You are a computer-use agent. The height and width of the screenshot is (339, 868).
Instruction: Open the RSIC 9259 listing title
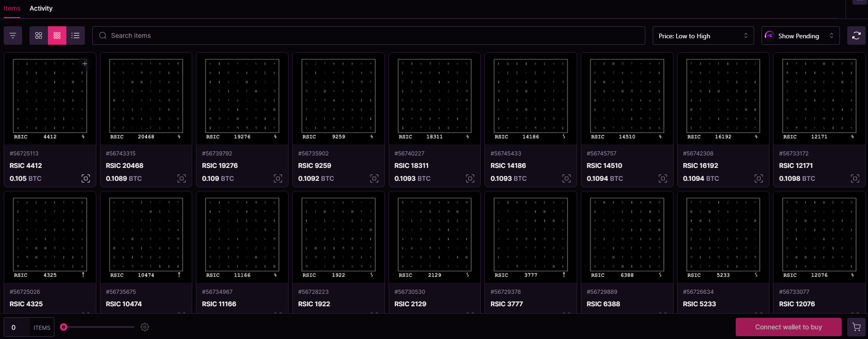pyautogui.click(x=314, y=166)
